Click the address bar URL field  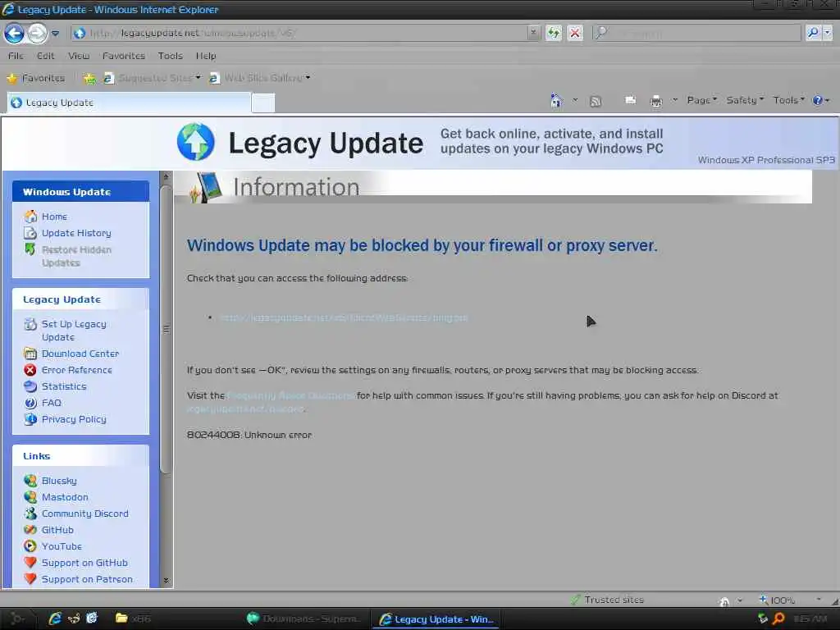[300, 33]
